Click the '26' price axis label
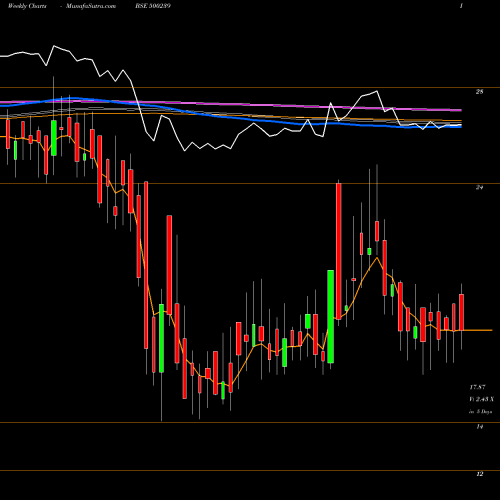Image resolution: width=500 pixels, height=500 pixels. (479, 92)
